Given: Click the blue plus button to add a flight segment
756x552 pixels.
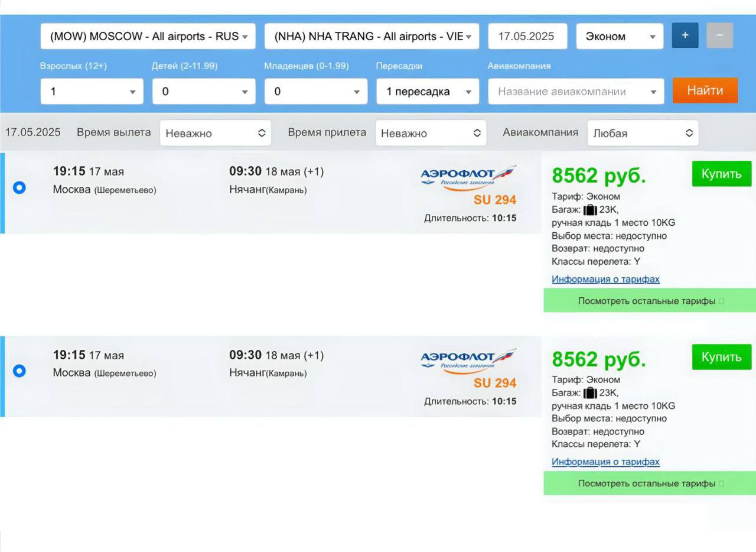Looking at the screenshot, I should [x=685, y=35].
